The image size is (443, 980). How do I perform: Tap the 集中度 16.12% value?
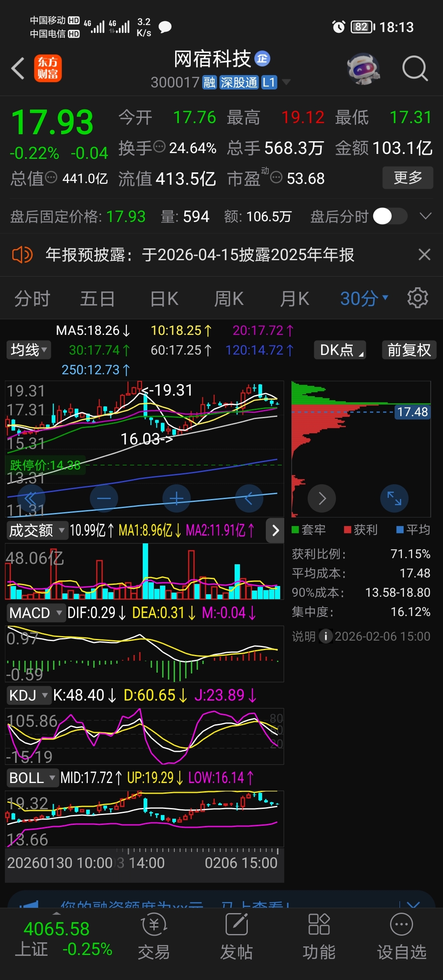410,612
